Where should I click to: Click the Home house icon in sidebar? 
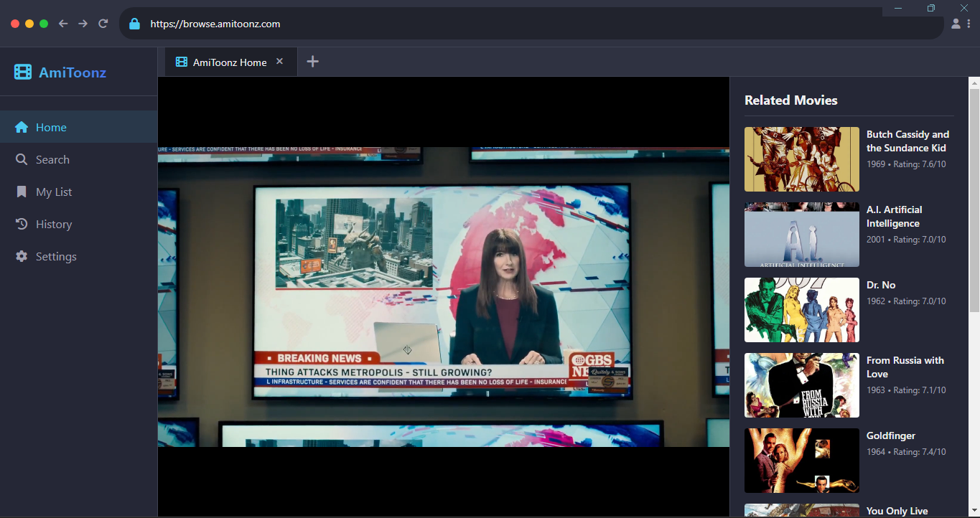22,127
